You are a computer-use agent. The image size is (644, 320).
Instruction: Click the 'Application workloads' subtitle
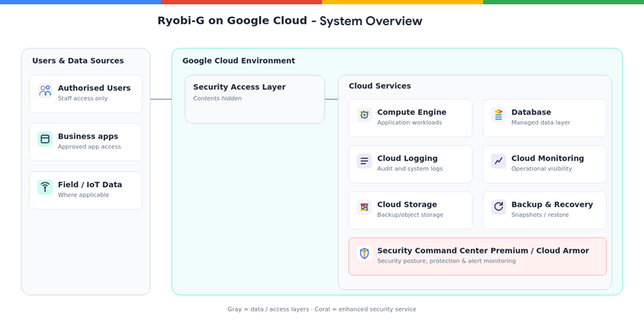coord(410,122)
